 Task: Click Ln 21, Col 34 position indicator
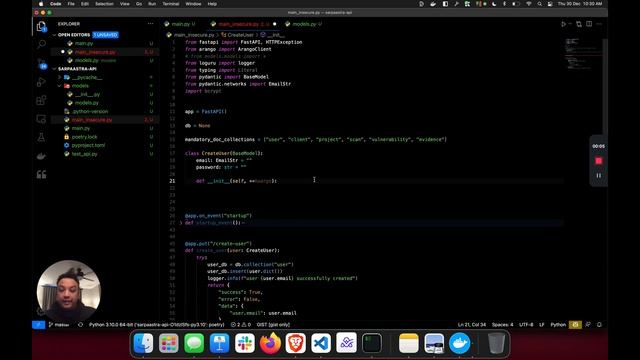[472, 325]
